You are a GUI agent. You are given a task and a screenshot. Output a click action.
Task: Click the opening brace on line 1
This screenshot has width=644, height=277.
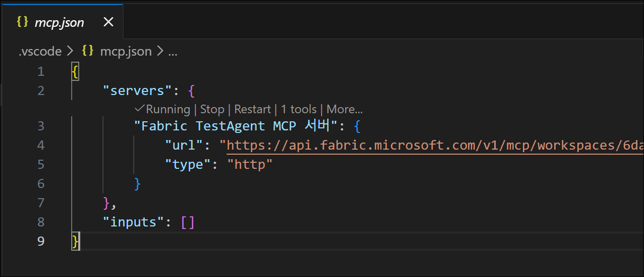click(75, 72)
